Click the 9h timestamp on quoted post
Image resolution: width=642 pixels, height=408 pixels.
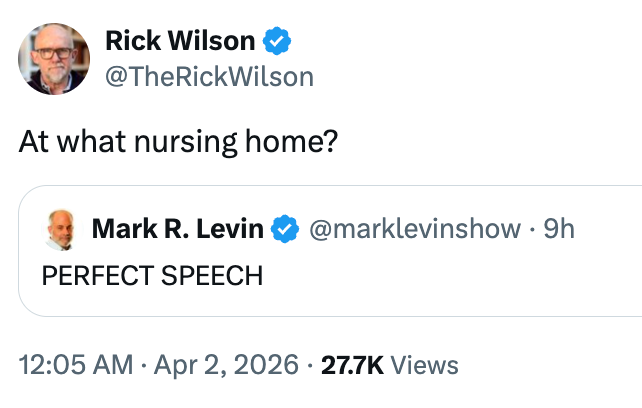click(559, 230)
